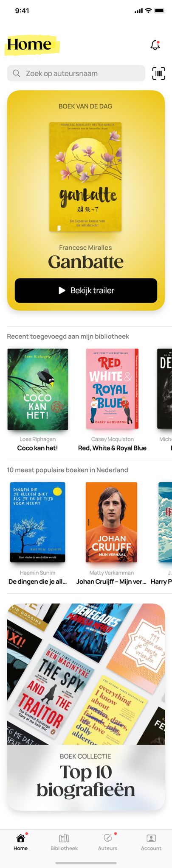Open the Auteurs pen icon
The height and width of the screenshot is (868, 172).
click(108, 838)
